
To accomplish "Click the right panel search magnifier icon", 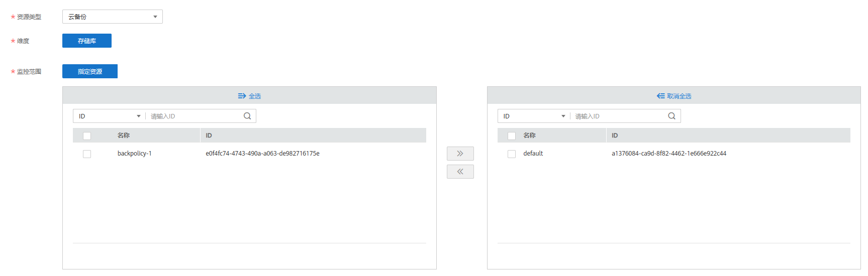I will 671,116.
